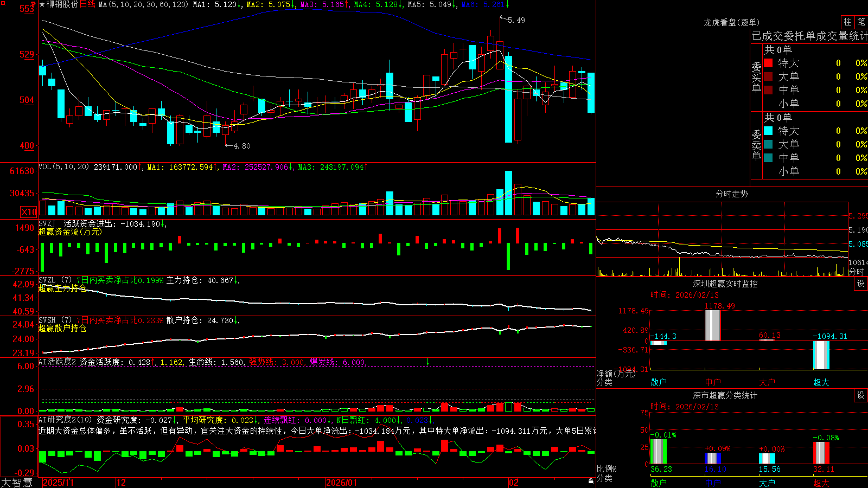Image resolution: width=868 pixels, height=488 pixels.
Task: Click the VOL(5,10,20) indicator label
Action: tap(64, 167)
